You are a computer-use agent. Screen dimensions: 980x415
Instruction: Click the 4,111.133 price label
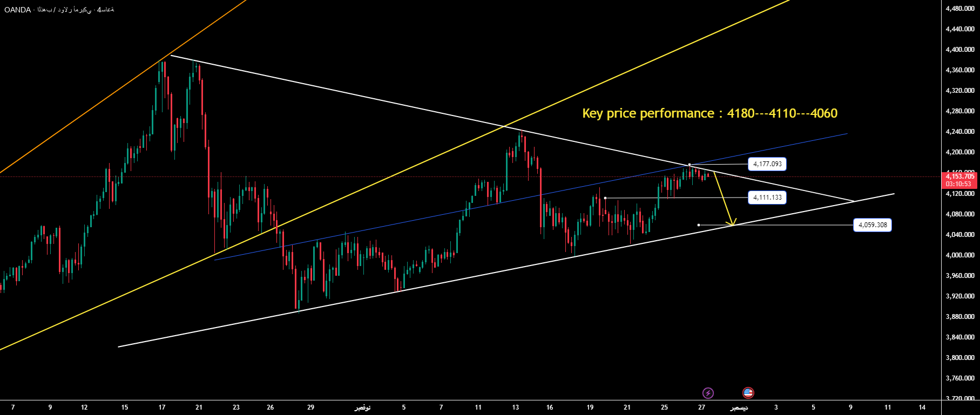[767, 198]
